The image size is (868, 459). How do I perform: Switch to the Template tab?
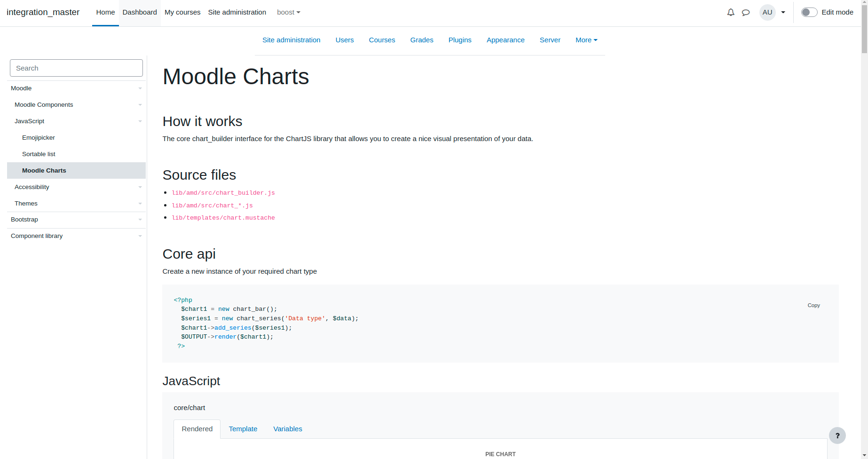click(x=243, y=429)
